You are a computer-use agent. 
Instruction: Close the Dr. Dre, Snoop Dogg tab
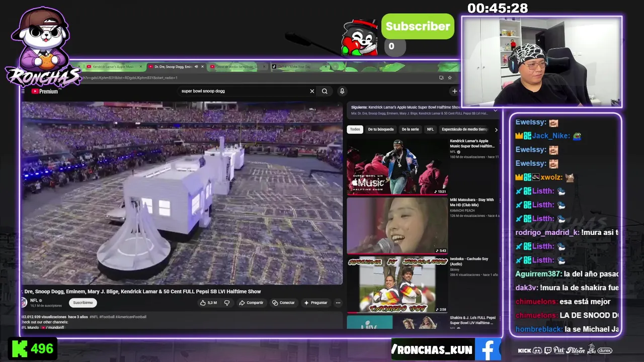click(x=203, y=66)
